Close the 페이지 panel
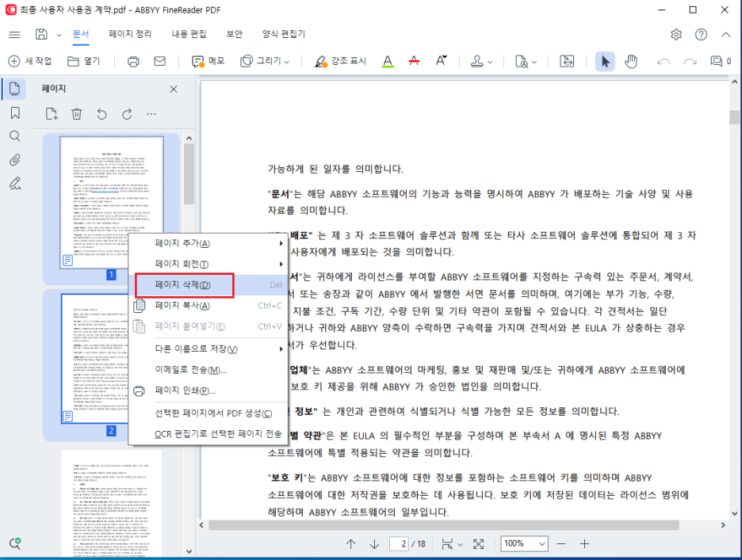 point(174,89)
